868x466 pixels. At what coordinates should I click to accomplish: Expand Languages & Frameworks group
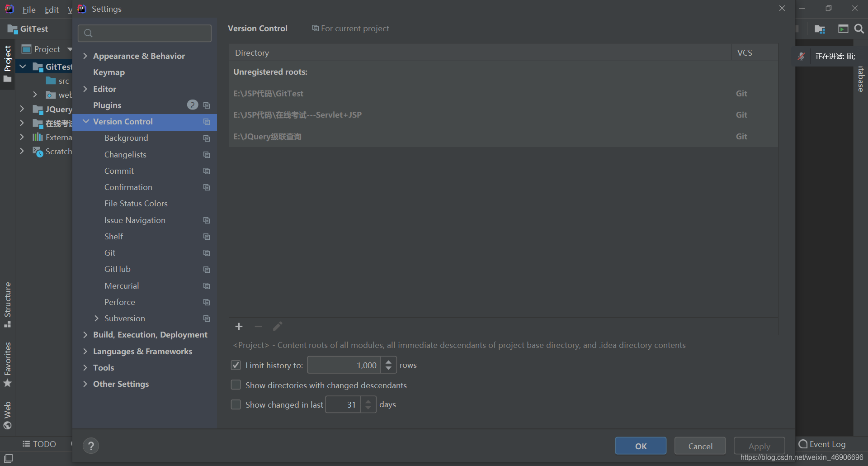(x=85, y=352)
